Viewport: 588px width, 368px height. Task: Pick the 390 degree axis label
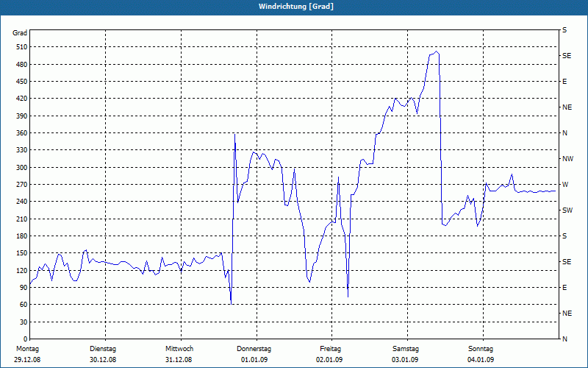tap(23, 116)
